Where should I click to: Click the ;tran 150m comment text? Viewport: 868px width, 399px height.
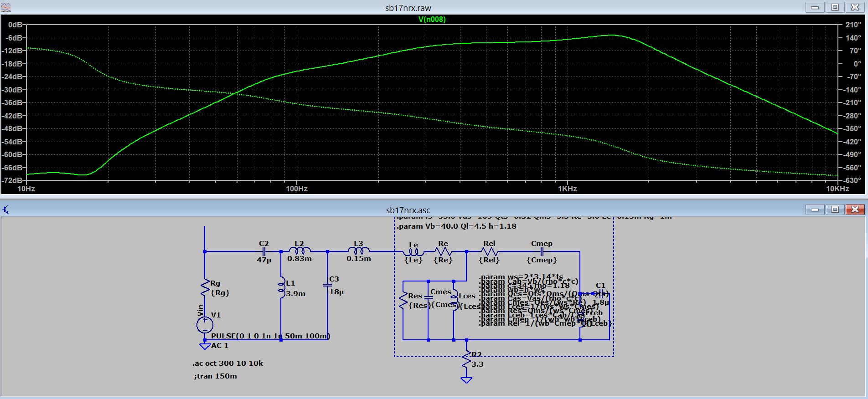tap(215, 376)
